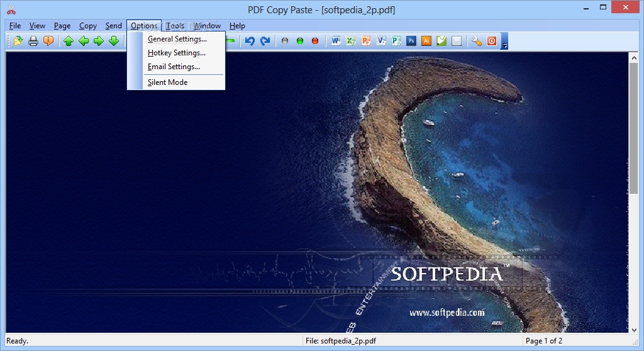Click the blue redo arrow icon
Viewport: 644px width, 351px height.
(265, 41)
